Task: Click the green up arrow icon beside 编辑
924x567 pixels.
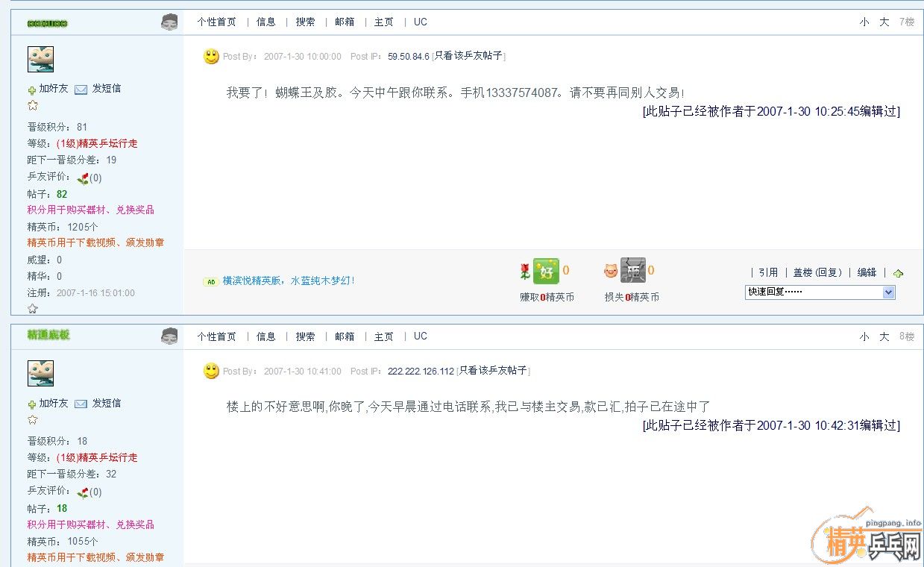Action: [x=898, y=274]
